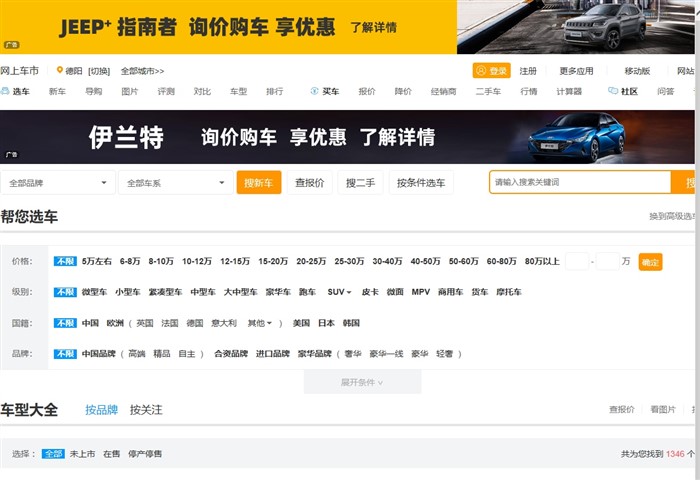
Task: Click the 搜二手 button
Action: [360, 182]
